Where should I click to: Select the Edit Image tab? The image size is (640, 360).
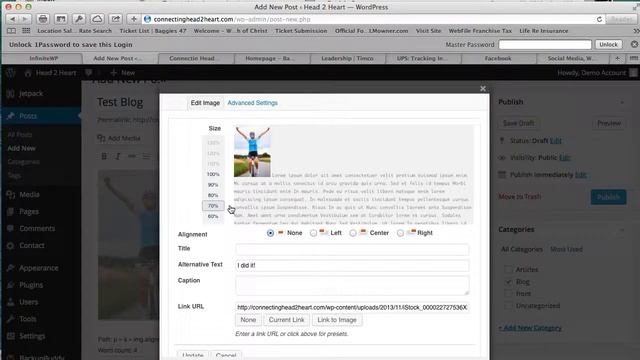(205, 103)
